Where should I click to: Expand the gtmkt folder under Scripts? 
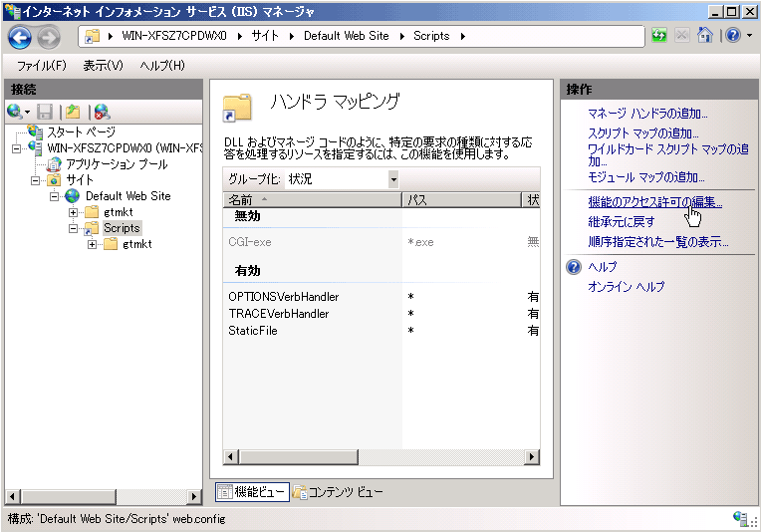point(93,245)
